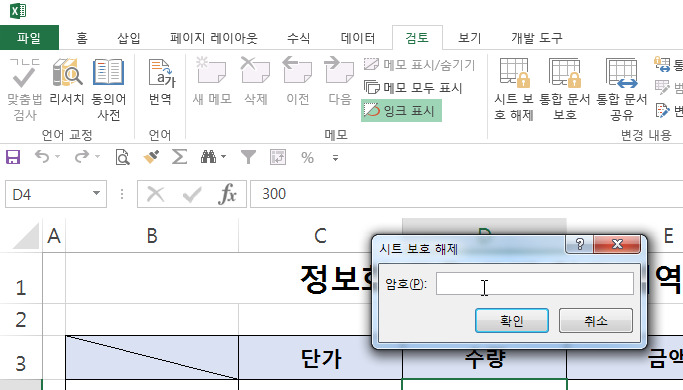Open the 동의어 사전 thesaurus
The height and width of the screenshot is (390, 683).
pos(108,89)
